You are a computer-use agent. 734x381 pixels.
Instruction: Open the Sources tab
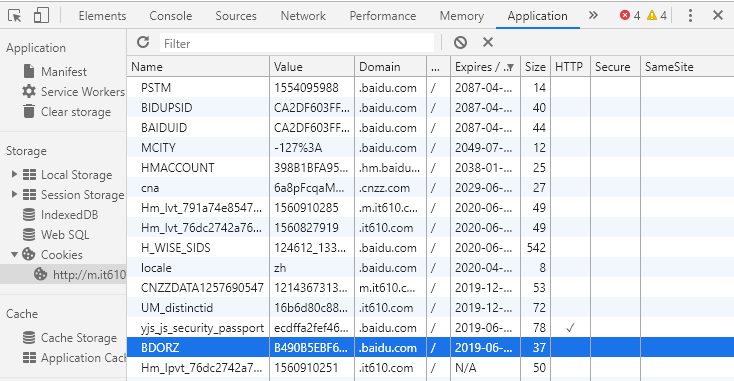[236, 15]
